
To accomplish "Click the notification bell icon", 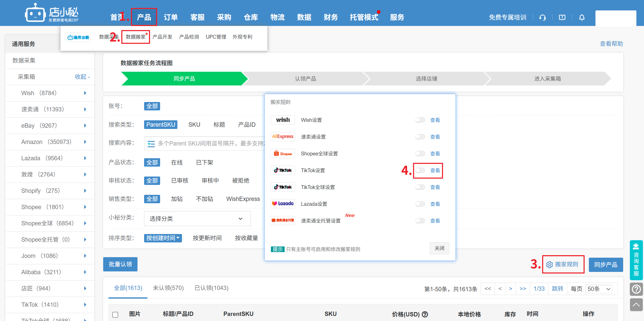I will coord(582,18).
